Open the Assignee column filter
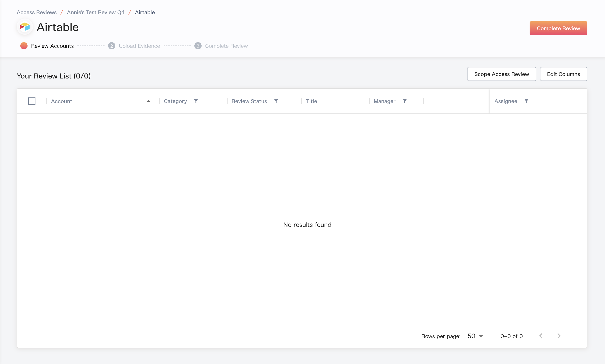The image size is (605, 364). click(526, 101)
